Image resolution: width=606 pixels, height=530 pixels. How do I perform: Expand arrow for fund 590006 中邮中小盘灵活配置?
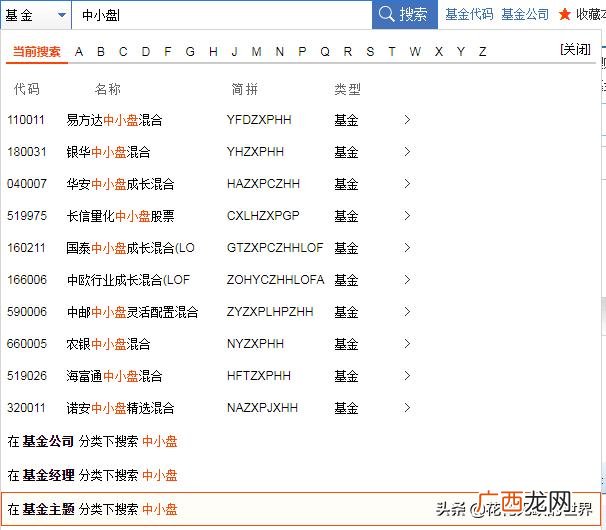coord(407,312)
